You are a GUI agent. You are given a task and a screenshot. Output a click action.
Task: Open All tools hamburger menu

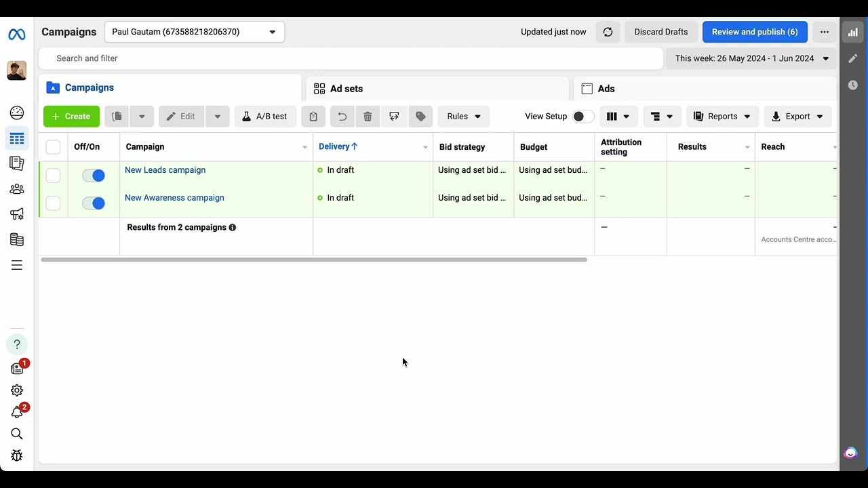pyautogui.click(x=17, y=266)
